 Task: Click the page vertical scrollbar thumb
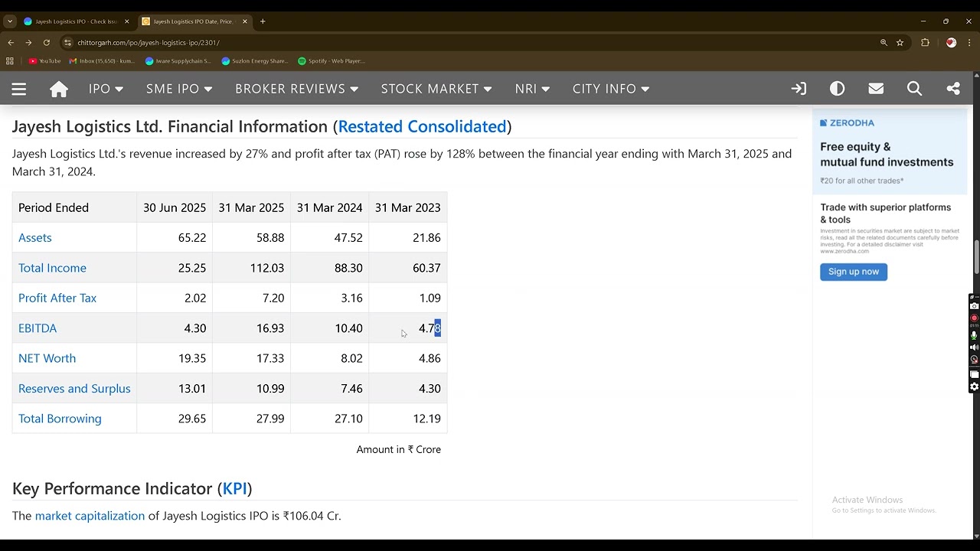click(976, 257)
